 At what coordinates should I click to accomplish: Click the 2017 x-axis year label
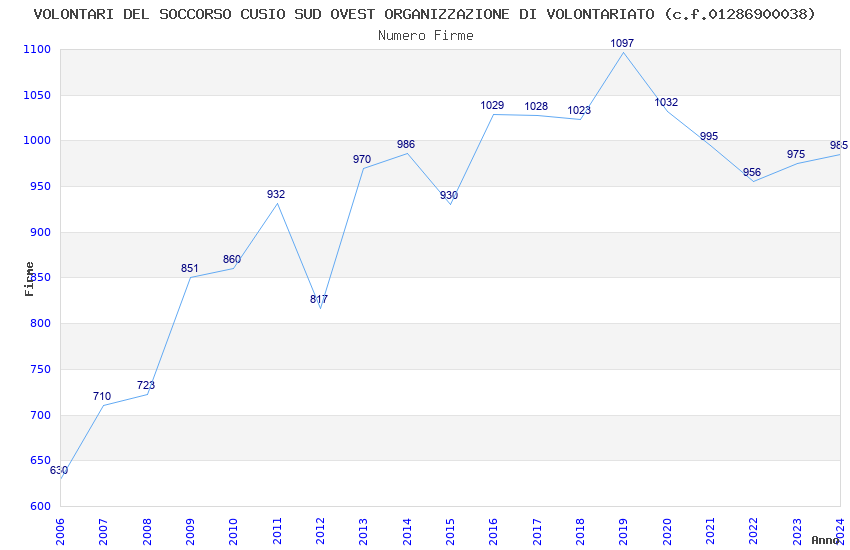point(537,532)
